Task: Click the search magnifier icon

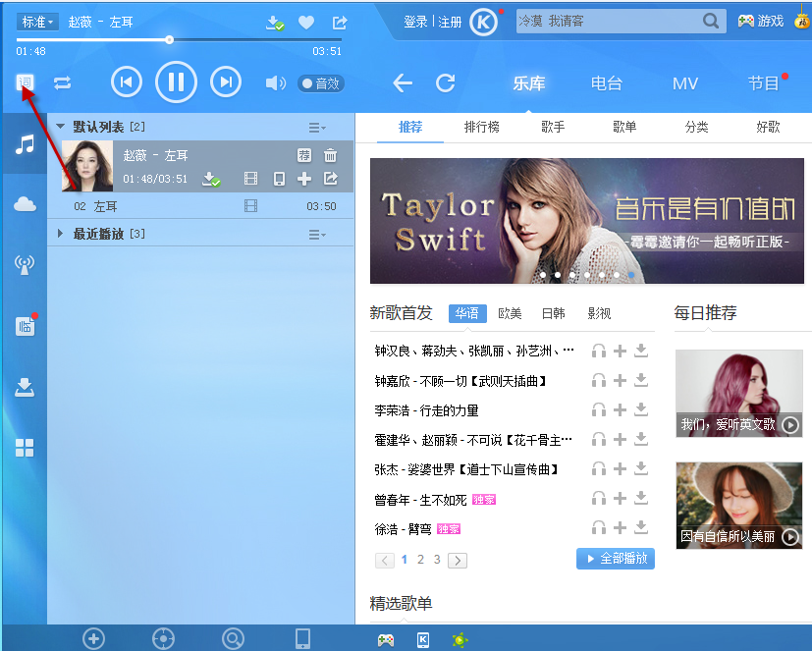Action: tap(711, 22)
